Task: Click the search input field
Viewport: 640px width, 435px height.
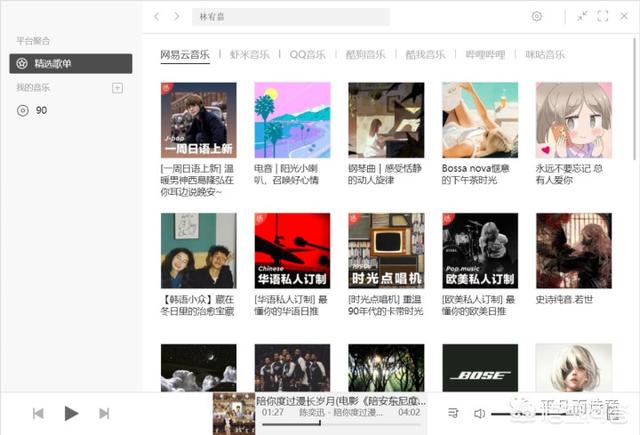Action: click(291, 17)
